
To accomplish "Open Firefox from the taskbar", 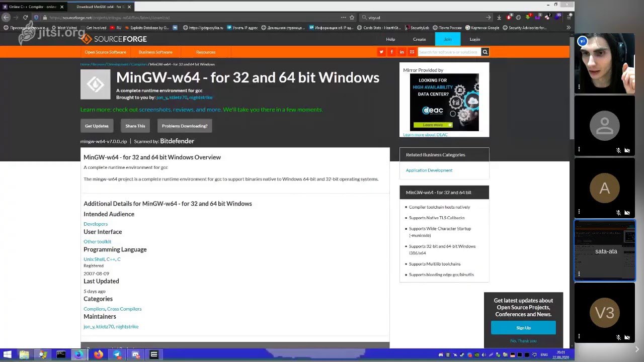I will pyautogui.click(x=98, y=354).
